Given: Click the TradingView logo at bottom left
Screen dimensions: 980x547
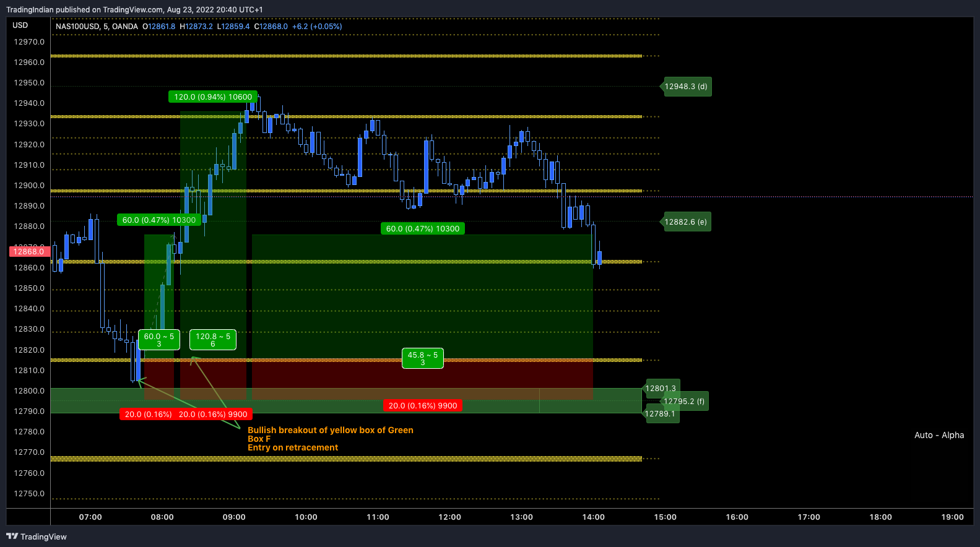Looking at the screenshot, I should [x=37, y=536].
